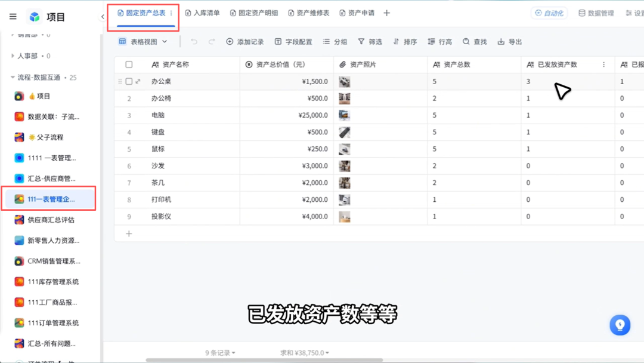This screenshot has width=644, height=363.
Task: Open the 电脑 asset photo thumbnail
Action: click(x=345, y=115)
